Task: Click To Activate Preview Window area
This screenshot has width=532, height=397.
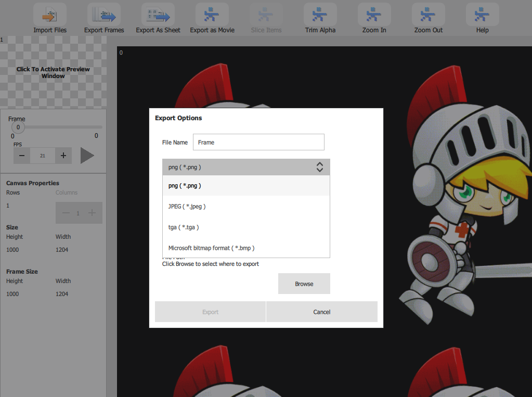Action: point(53,72)
